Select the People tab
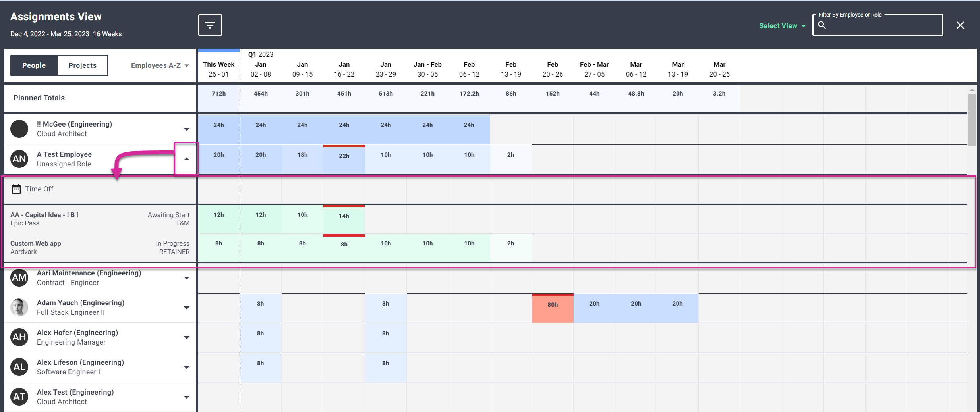The image size is (980, 412). [33, 65]
